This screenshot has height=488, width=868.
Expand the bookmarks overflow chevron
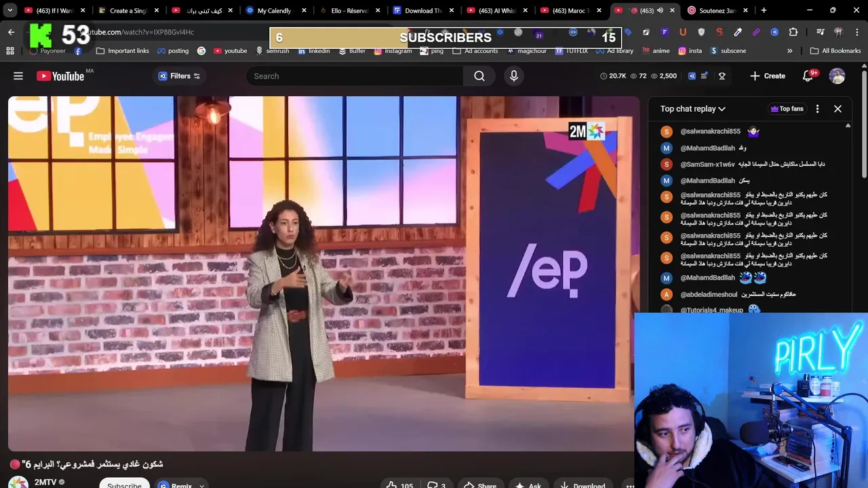click(x=789, y=51)
